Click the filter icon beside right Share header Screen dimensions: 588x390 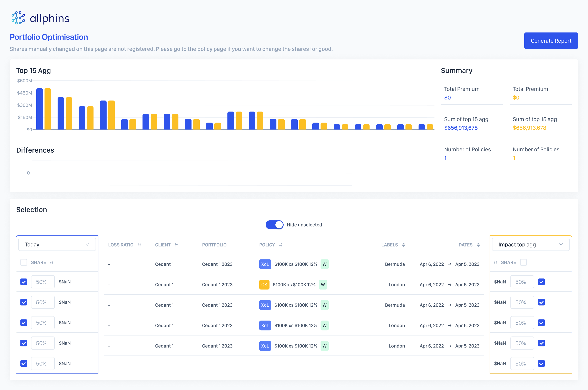[495, 262]
